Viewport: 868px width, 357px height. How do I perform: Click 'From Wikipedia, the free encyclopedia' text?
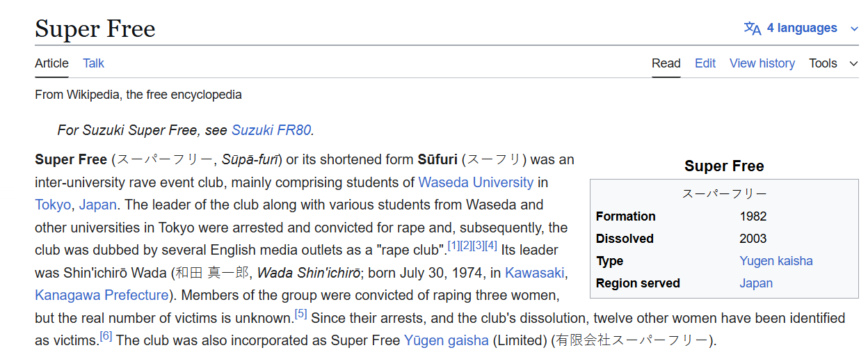[138, 95]
